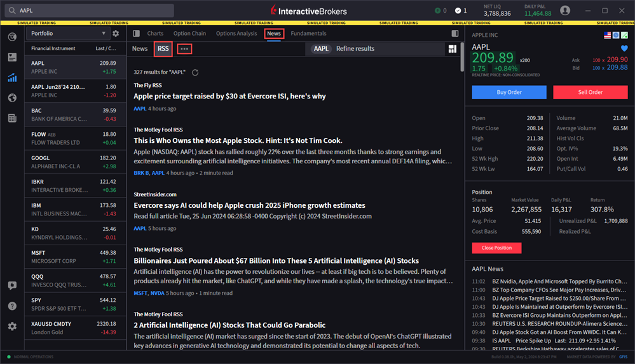The height and width of the screenshot is (364, 635).
Task: Toggle the left panel icon beside Charts
Action: [x=137, y=33]
